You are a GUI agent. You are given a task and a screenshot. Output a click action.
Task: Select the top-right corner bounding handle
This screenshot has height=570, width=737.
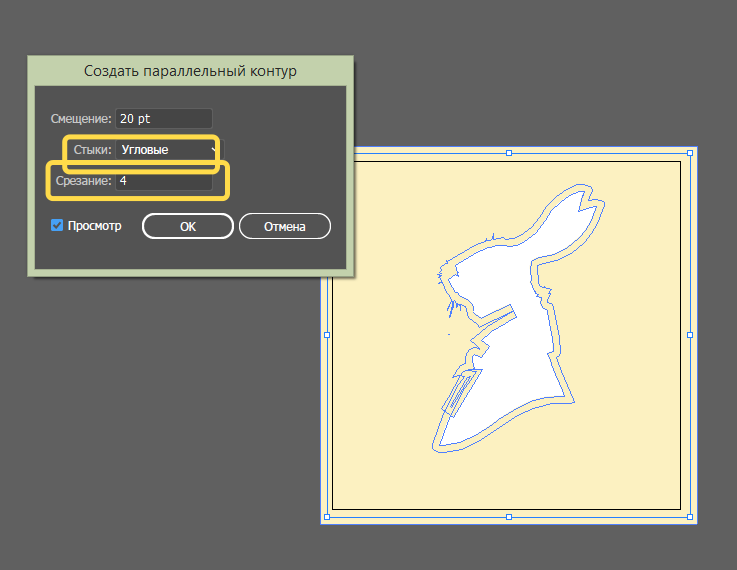pos(690,153)
